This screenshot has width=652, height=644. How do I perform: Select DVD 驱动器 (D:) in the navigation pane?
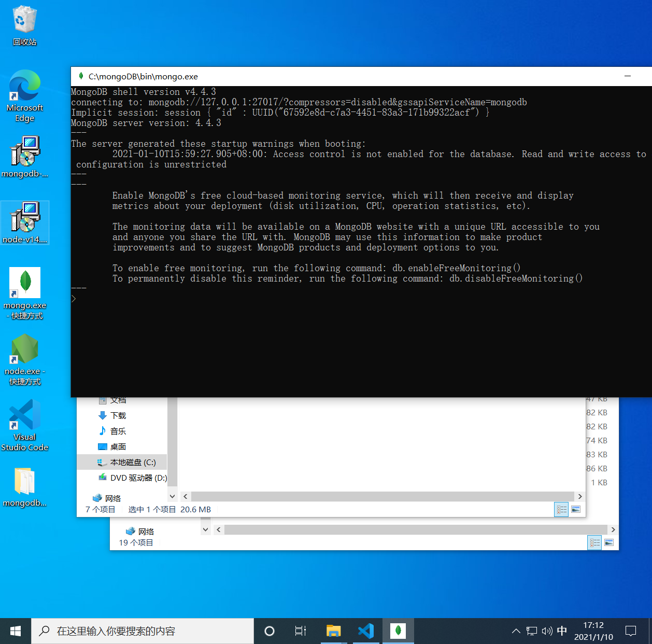(x=132, y=478)
